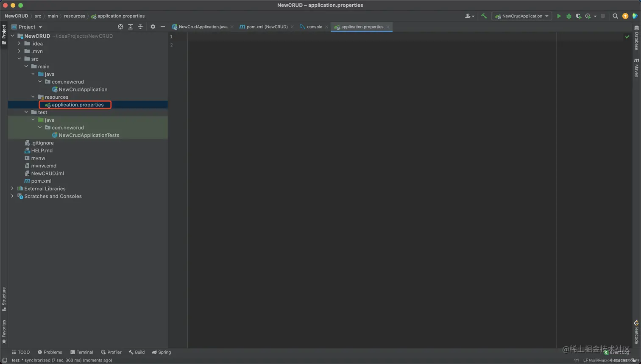The height and width of the screenshot is (364, 641).
Task: Run NewCrudApplication with the green play button
Action: pos(559,16)
